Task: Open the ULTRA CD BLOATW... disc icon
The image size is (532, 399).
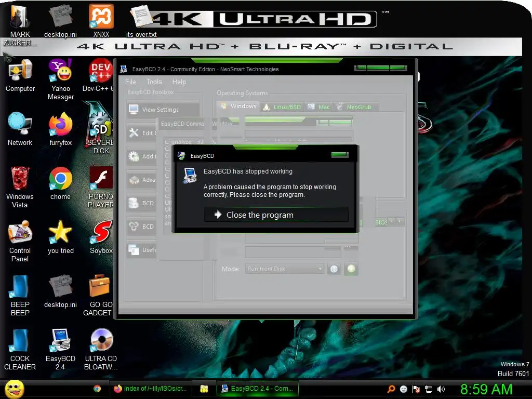Action: pos(101,350)
